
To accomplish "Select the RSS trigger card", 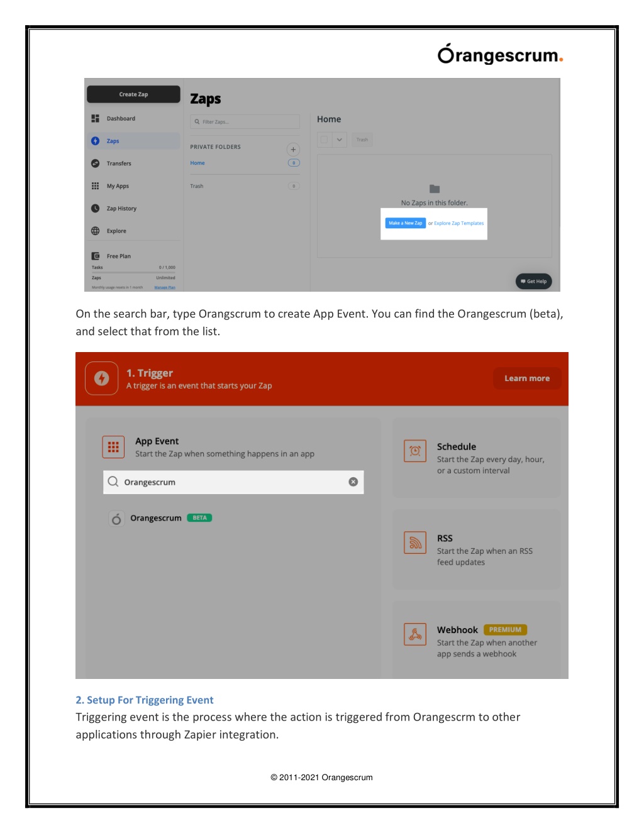I will click(x=476, y=549).
